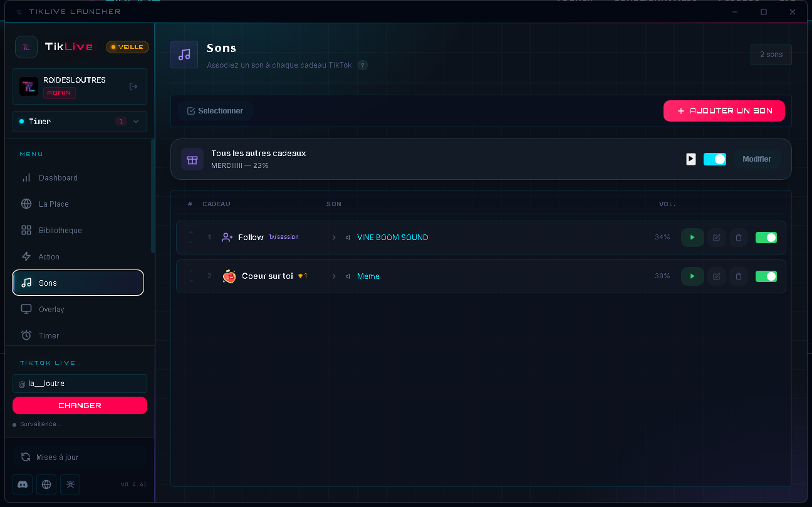This screenshot has width=812, height=507.
Task: Click the ROIDESLOUTRES profile avatar
Action: pos(29,86)
